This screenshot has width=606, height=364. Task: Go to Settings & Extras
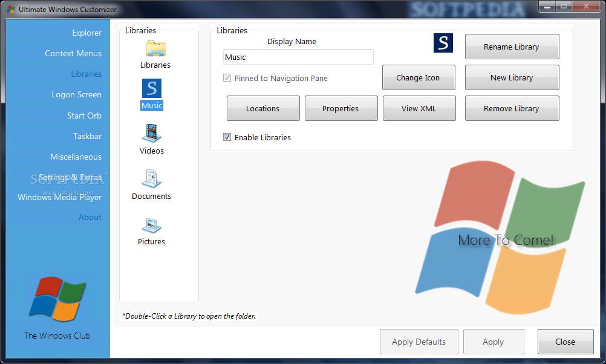pyautogui.click(x=70, y=177)
